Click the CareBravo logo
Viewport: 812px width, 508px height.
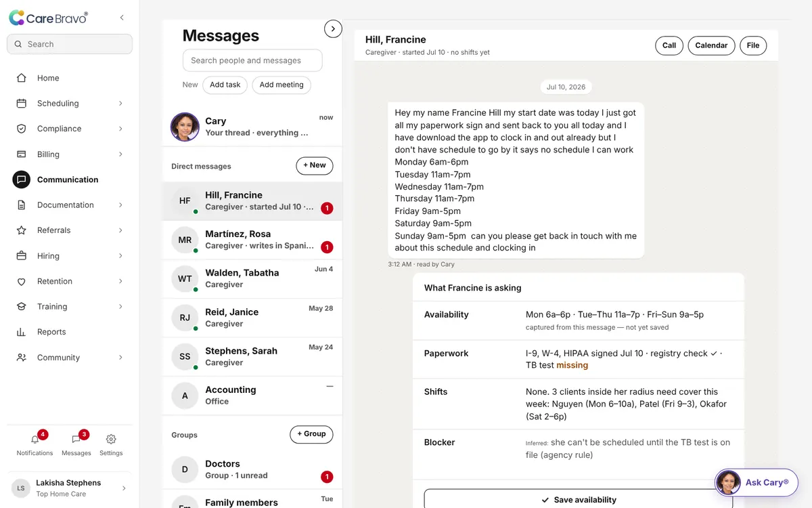48,18
